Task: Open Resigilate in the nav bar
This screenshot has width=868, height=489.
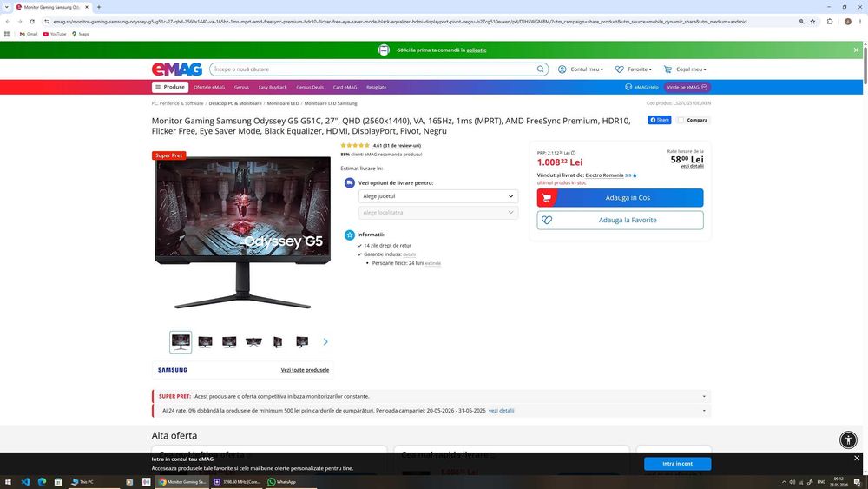Action: tap(377, 87)
